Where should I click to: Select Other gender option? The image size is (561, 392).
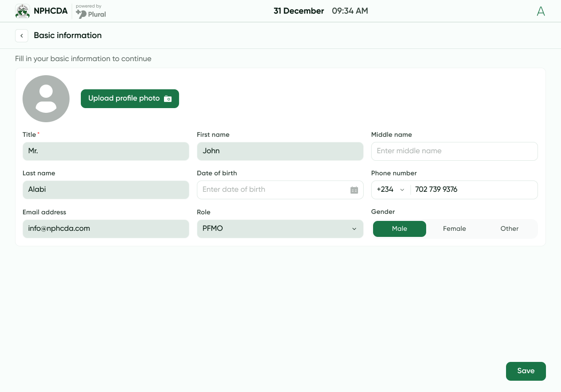(x=509, y=229)
